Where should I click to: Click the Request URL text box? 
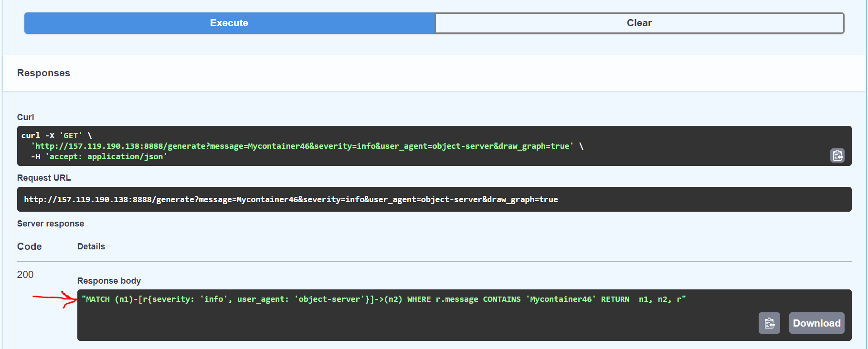[x=434, y=199]
